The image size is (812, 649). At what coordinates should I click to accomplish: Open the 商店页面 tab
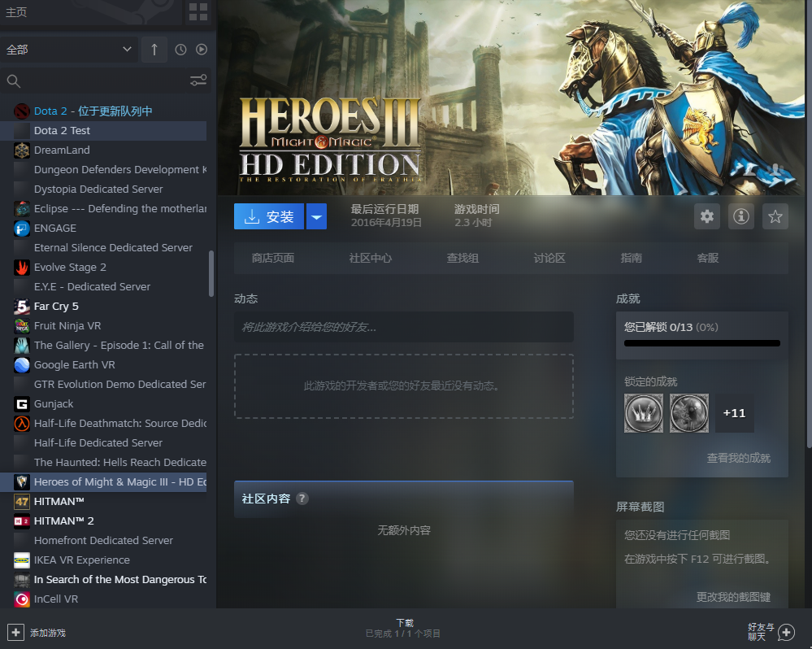(x=273, y=258)
